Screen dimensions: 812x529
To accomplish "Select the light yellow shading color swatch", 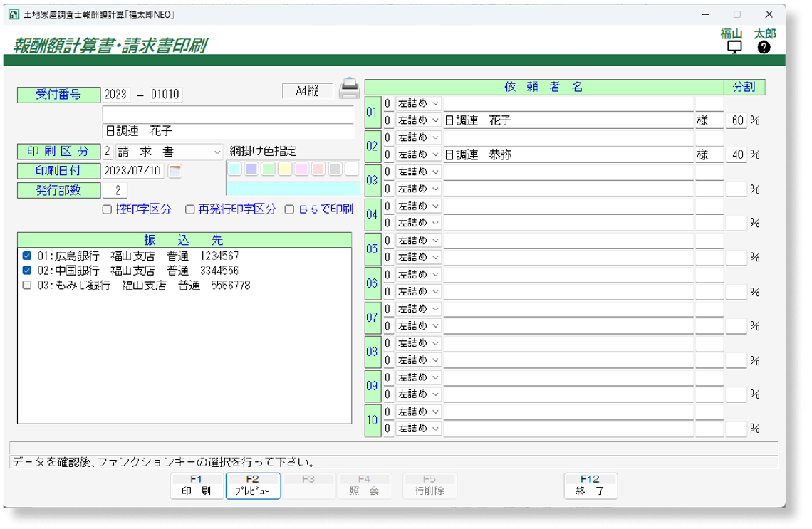I will click(284, 169).
